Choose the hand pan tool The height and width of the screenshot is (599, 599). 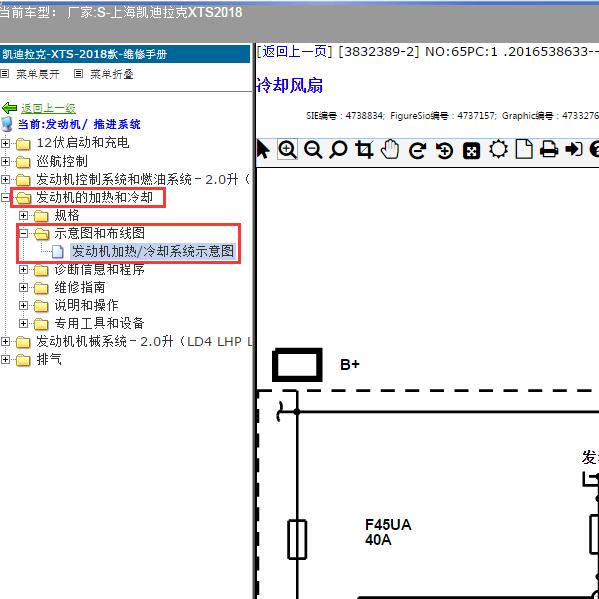click(x=390, y=149)
